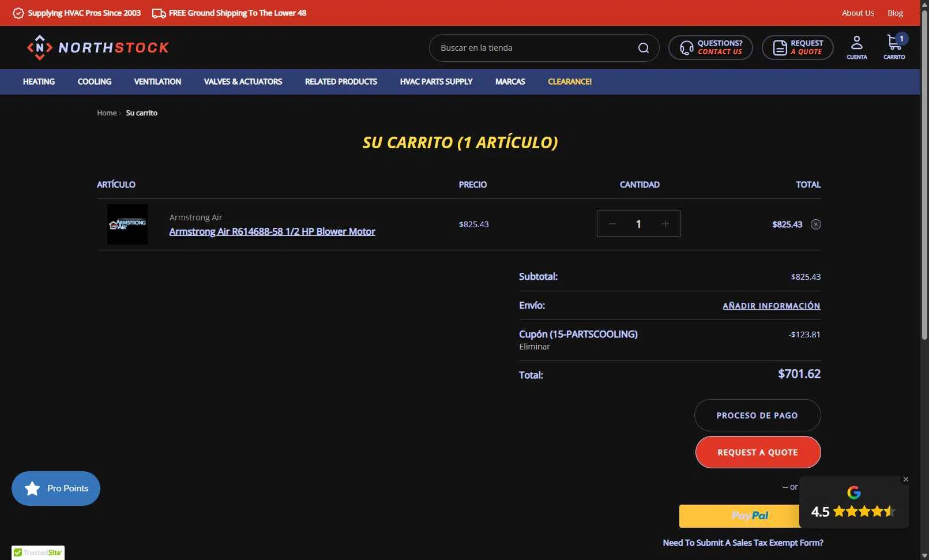Click the Request A Quote header button
The image size is (929, 560).
coord(798,47)
